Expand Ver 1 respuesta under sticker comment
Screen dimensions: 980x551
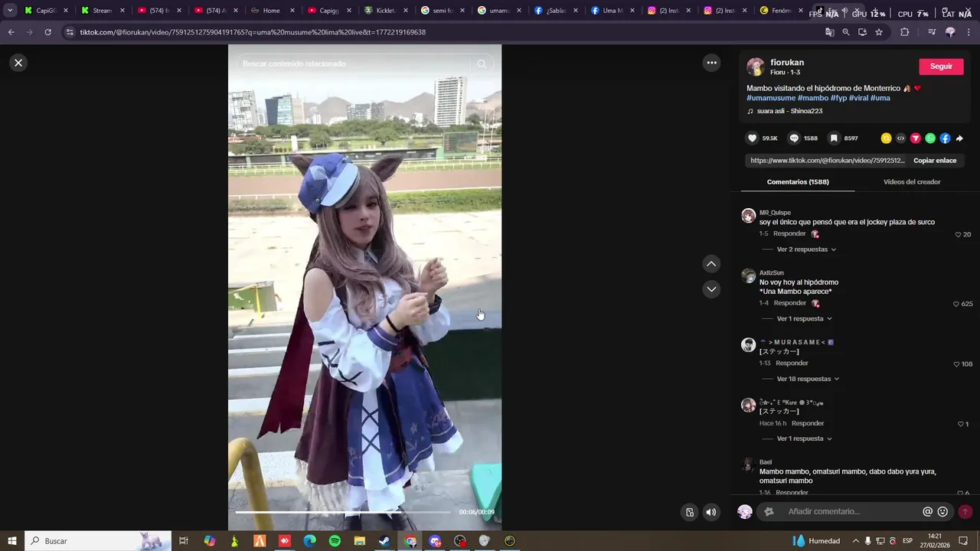pyautogui.click(x=804, y=439)
